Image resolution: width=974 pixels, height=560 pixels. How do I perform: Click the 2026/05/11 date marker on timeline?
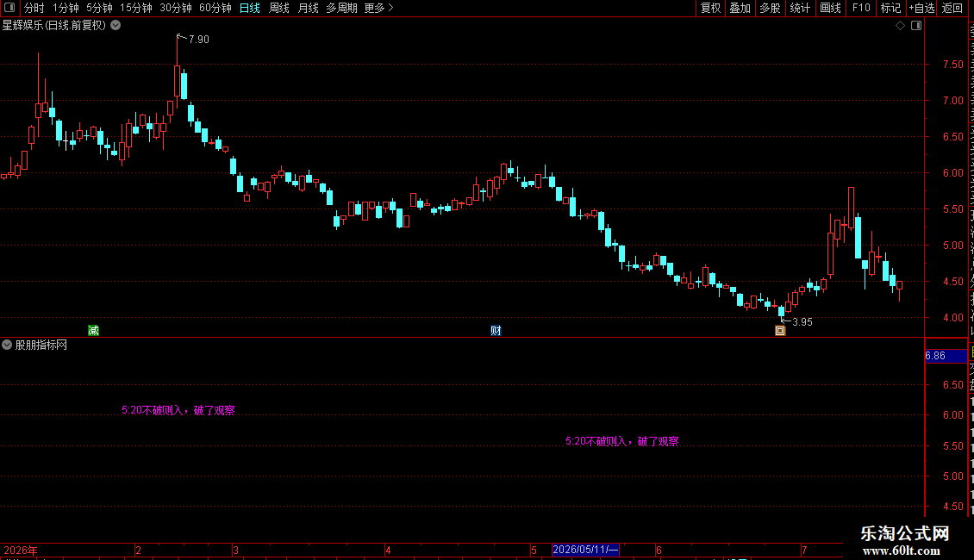[585, 550]
